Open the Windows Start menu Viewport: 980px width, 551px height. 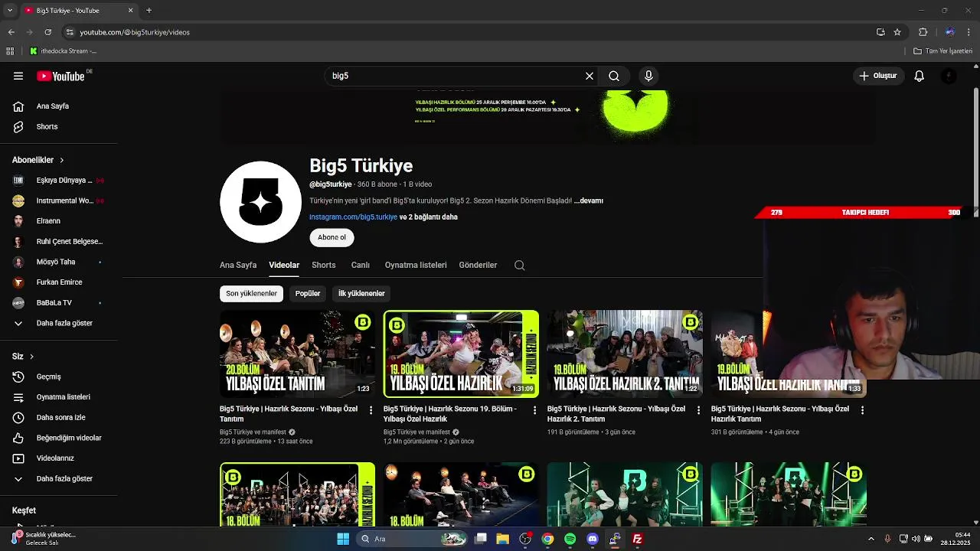[x=343, y=539]
